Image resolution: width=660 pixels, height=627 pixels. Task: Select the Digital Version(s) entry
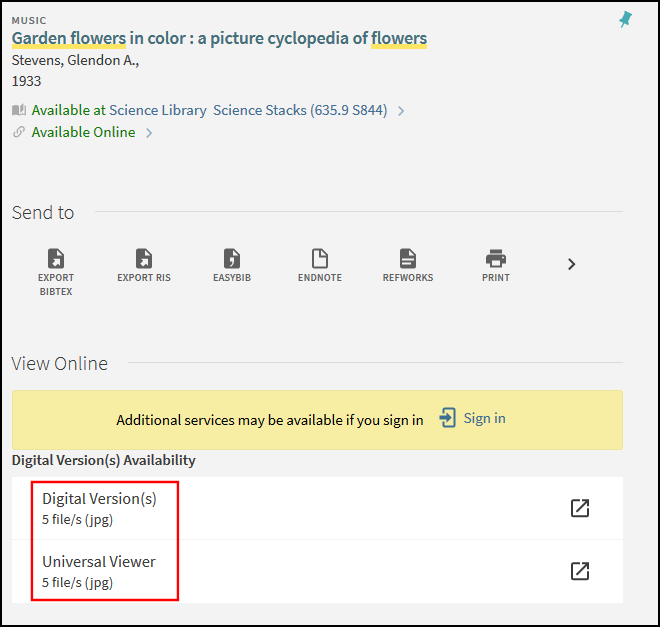coord(99,498)
